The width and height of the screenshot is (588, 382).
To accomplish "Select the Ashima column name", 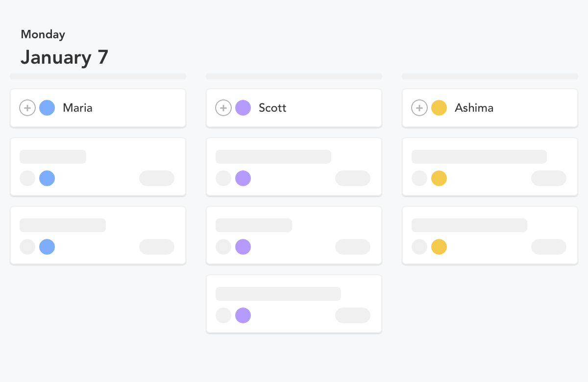I will tap(474, 108).
